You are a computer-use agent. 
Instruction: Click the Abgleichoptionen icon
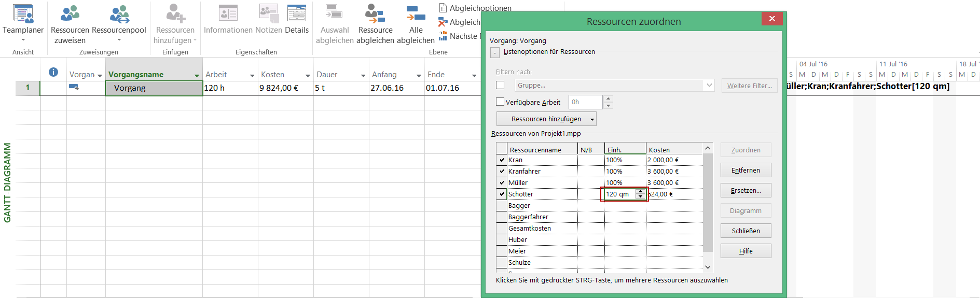click(x=443, y=8)
